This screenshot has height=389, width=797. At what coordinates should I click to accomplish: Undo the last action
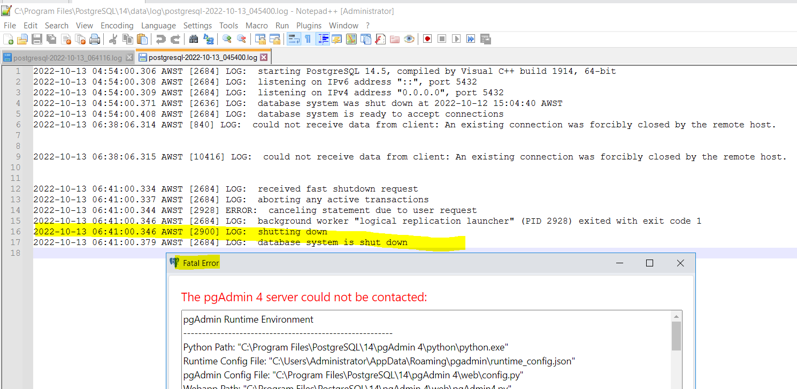click(x=161, y=39)
